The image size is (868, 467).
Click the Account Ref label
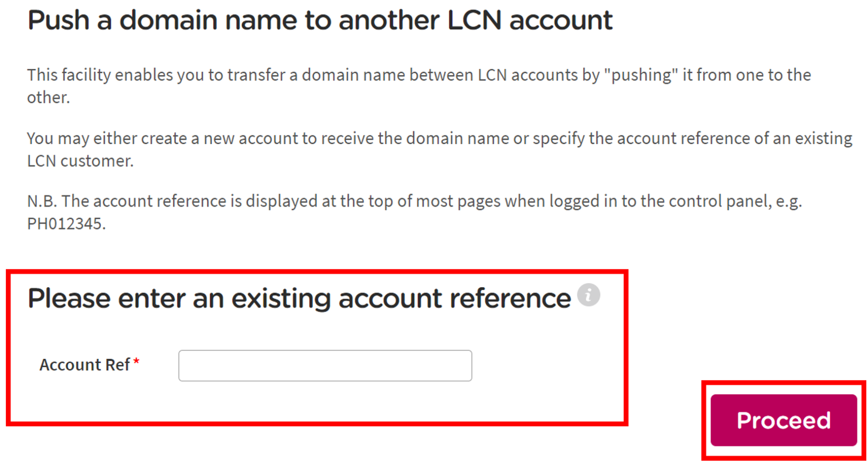tap(85, 364)
